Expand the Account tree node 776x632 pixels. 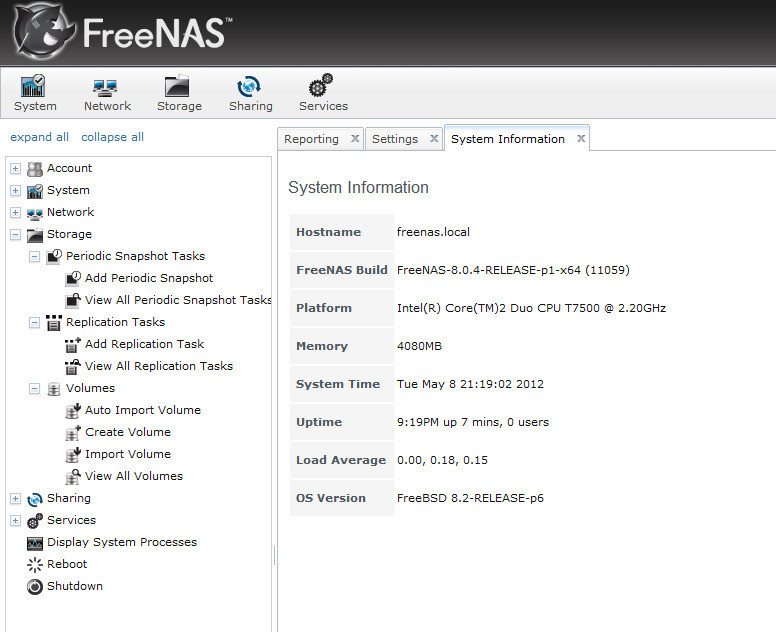[x=15, y=168]
